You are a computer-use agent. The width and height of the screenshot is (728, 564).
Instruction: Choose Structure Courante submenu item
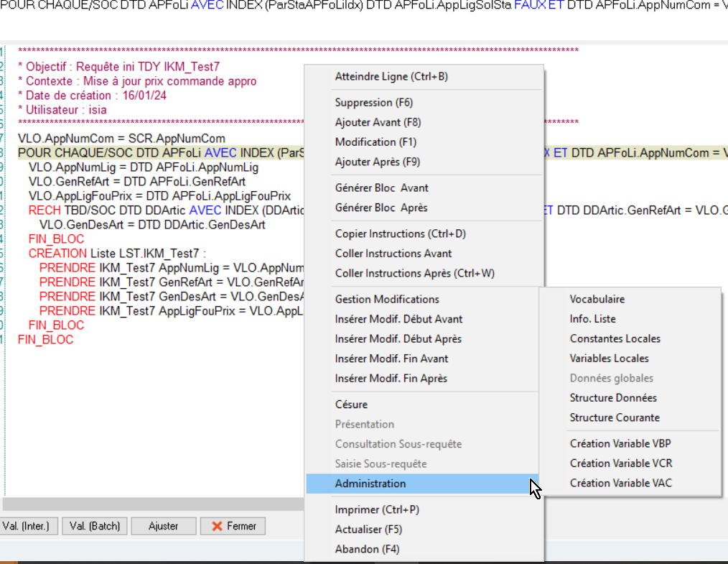pyautogui.click(x=614, y=417)
